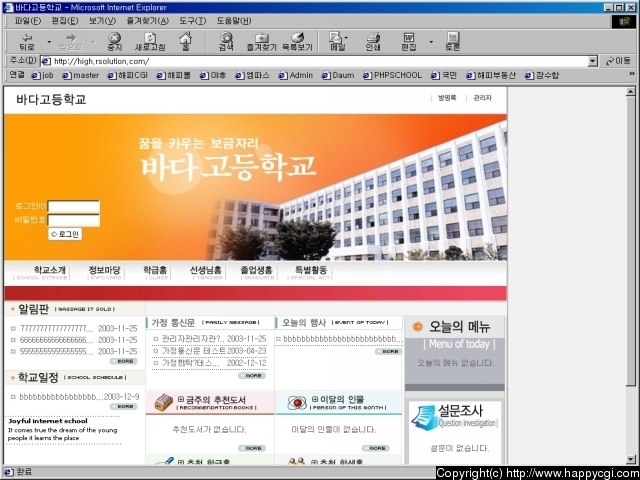Open Daum bookmark in Links bar
The height and width of the screenshot is (480, 640).
pyautogui.click(x=338, y=75)
